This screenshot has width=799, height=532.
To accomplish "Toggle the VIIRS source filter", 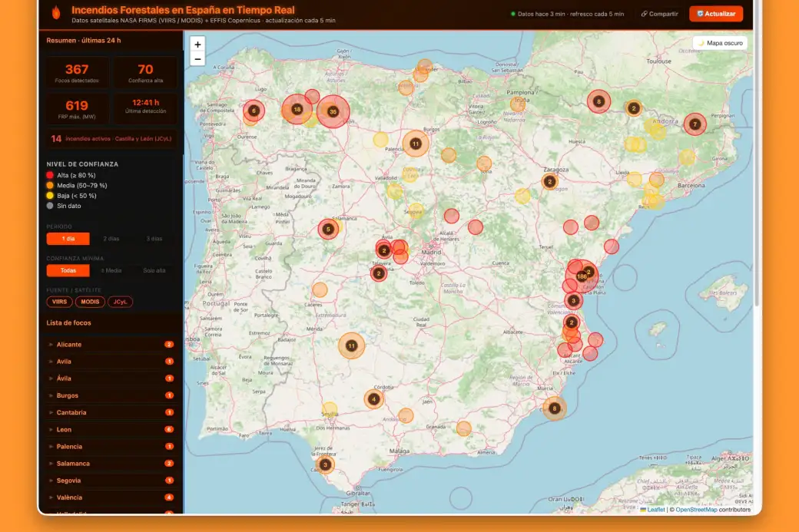I will [x=60, y=302].
